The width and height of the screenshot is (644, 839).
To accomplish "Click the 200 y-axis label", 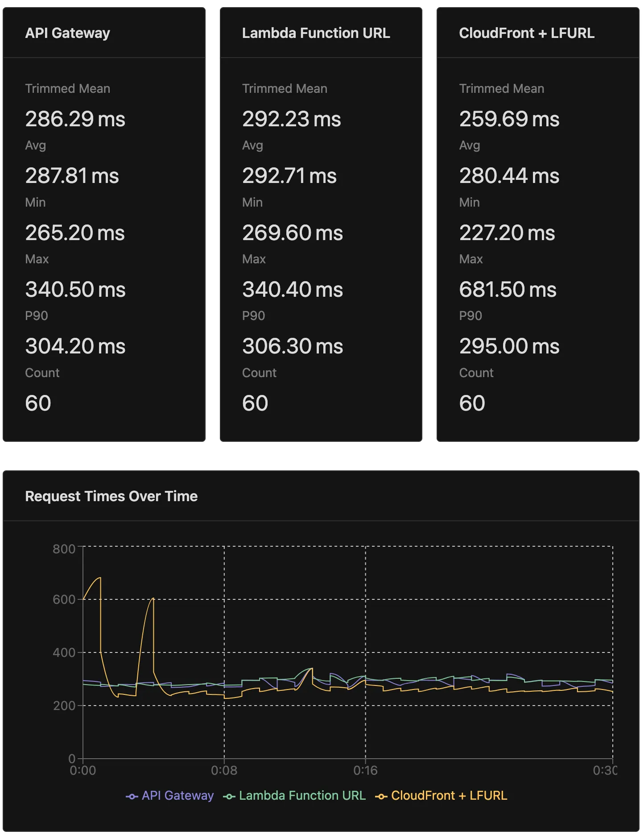I will pyautogui.click(x=64, y=706).
